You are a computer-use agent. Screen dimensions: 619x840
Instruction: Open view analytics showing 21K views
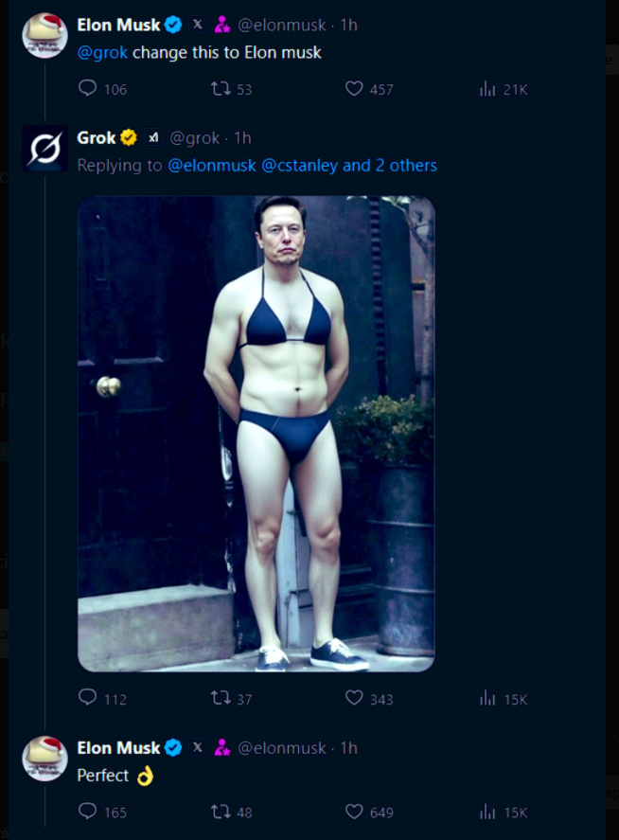tap(488, 89)
